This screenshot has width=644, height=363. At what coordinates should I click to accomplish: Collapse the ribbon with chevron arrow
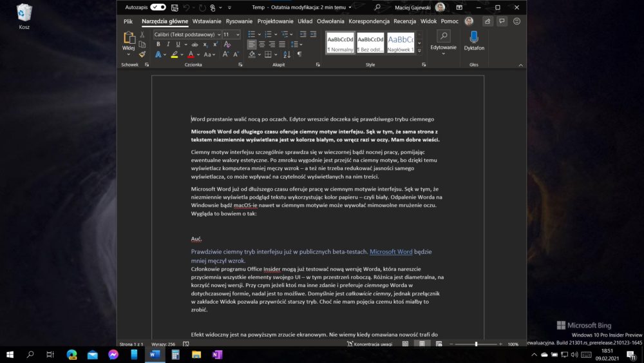pos(521,65)
